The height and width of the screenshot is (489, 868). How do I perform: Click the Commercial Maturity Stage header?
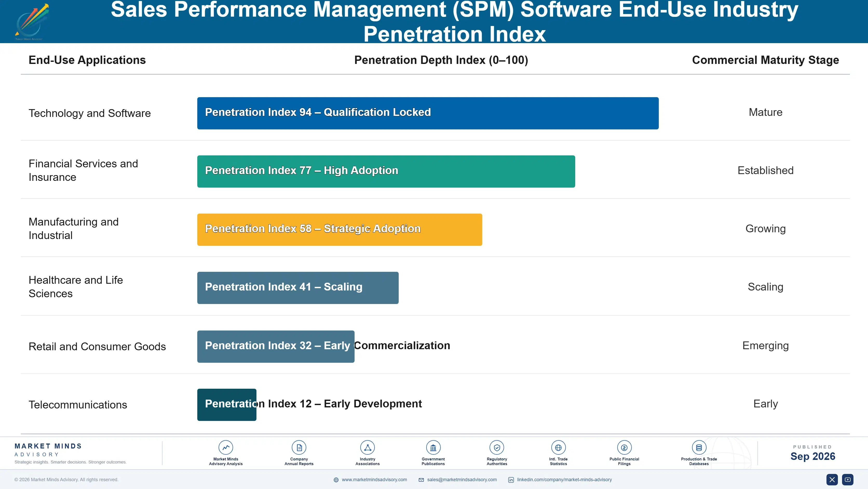click(765, 60)
